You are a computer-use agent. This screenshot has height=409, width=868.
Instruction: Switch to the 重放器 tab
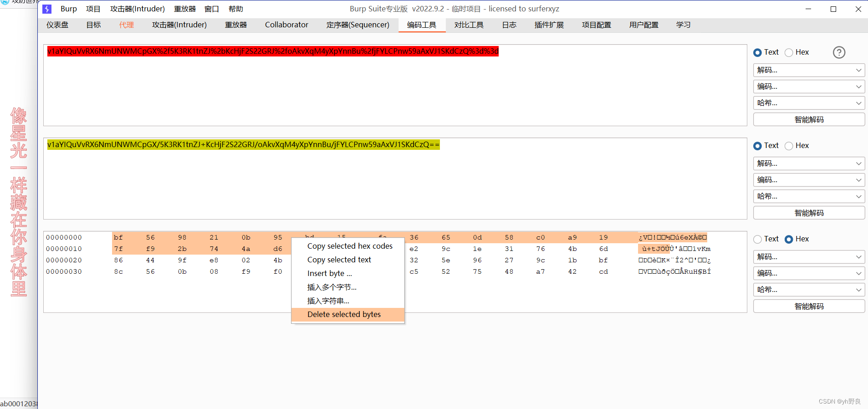[x=236, y=25]
